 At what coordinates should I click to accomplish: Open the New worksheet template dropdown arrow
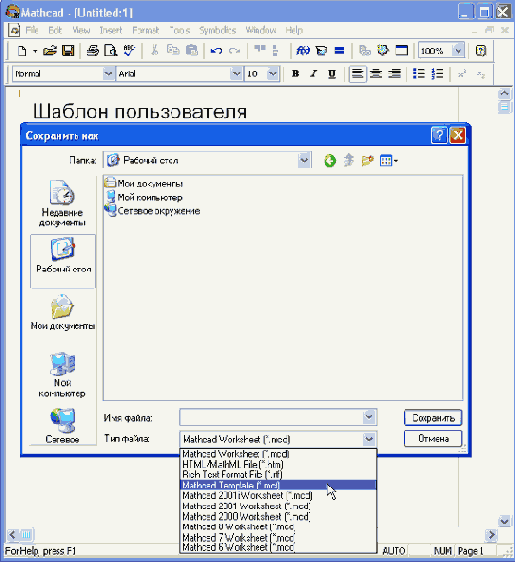35,51
